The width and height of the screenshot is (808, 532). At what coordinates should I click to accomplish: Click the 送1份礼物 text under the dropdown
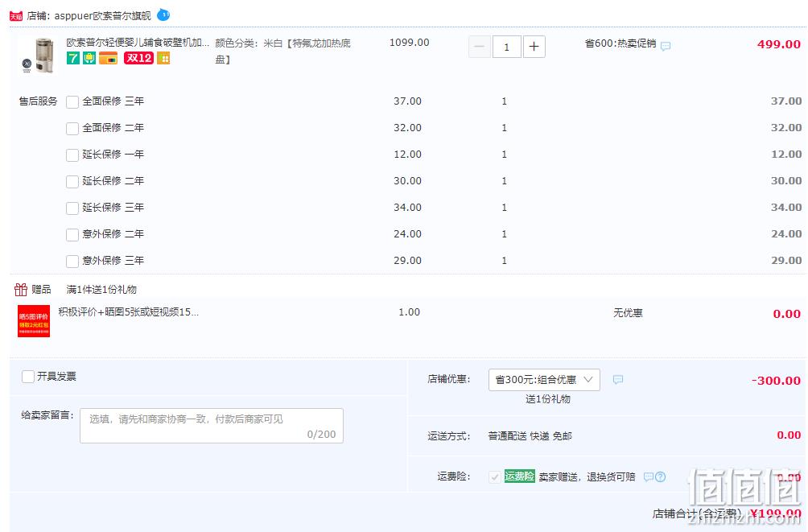548,399
